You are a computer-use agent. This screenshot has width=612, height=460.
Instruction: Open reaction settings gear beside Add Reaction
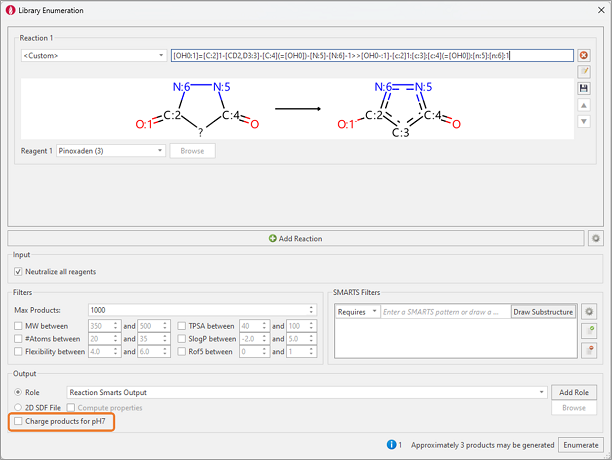(x=596, y=238)
